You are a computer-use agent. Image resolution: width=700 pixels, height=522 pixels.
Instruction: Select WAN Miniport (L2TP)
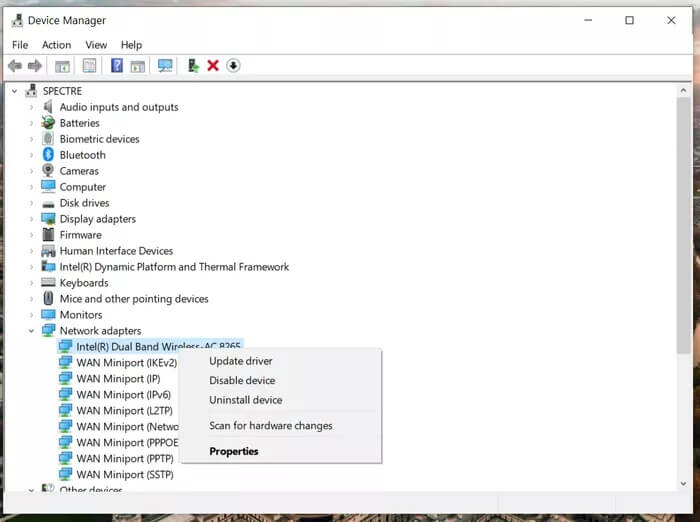[x=125, y=410]
